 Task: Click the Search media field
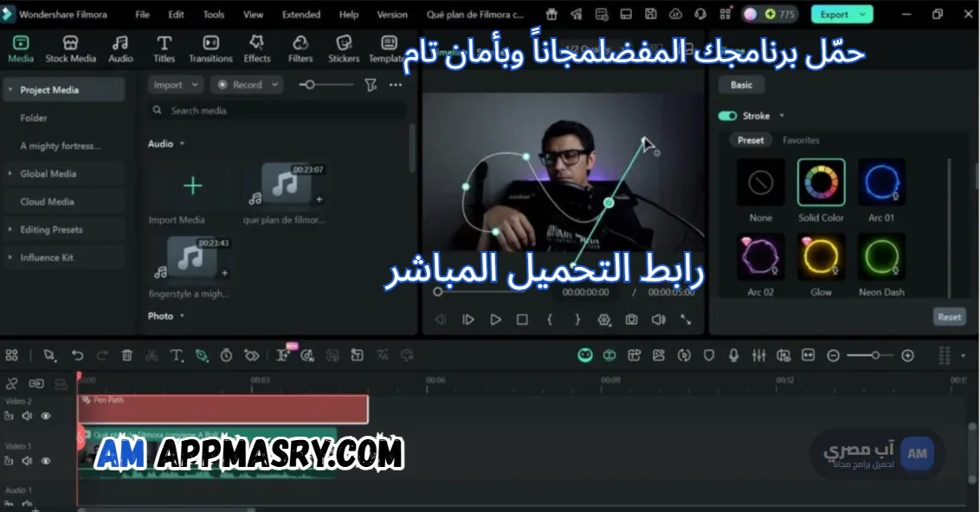278,111
